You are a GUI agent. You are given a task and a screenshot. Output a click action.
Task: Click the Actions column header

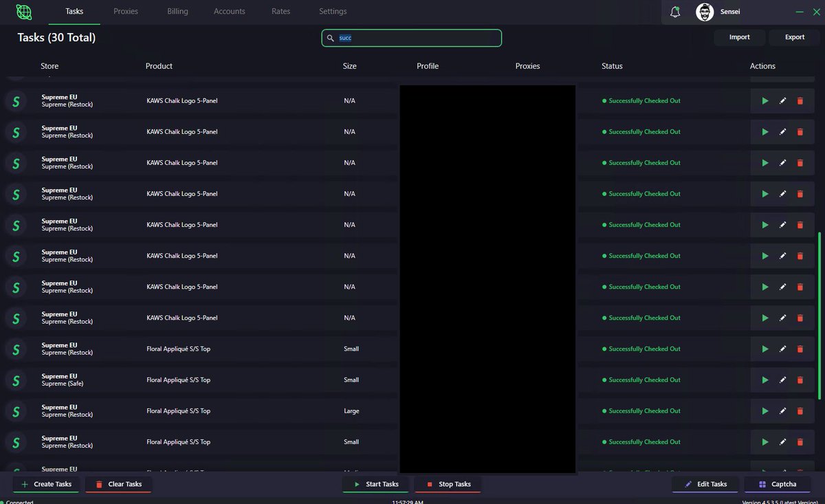(762, 66)
